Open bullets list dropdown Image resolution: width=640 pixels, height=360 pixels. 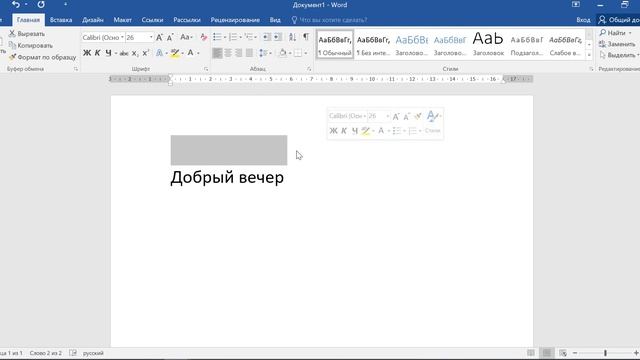click(225, 37)
